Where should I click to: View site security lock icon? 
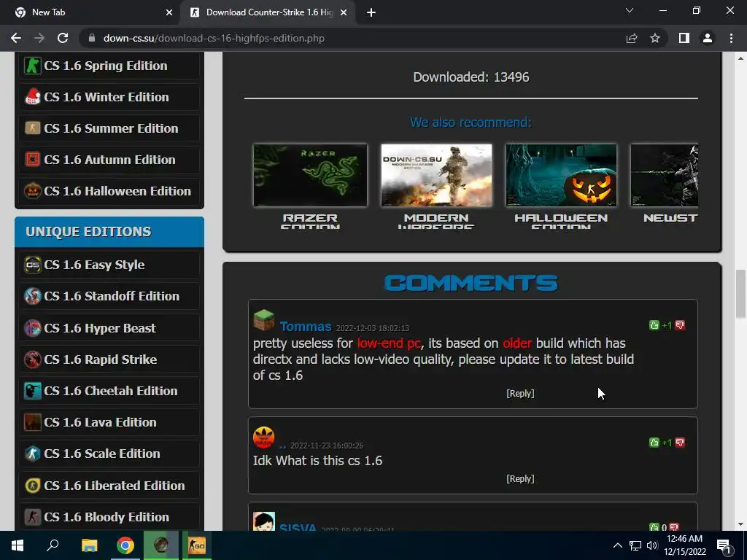92,38
